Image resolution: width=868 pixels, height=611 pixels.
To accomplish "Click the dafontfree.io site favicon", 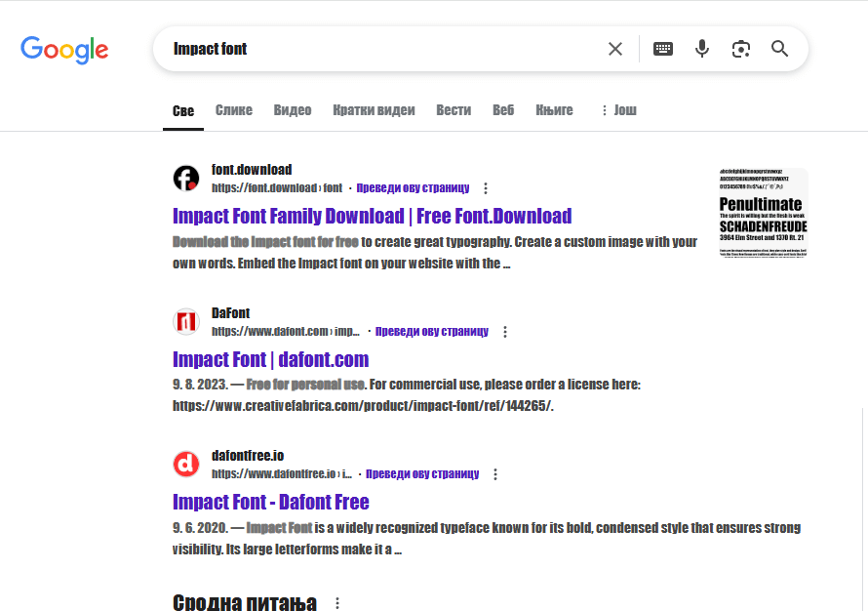I will click(186, 465).
